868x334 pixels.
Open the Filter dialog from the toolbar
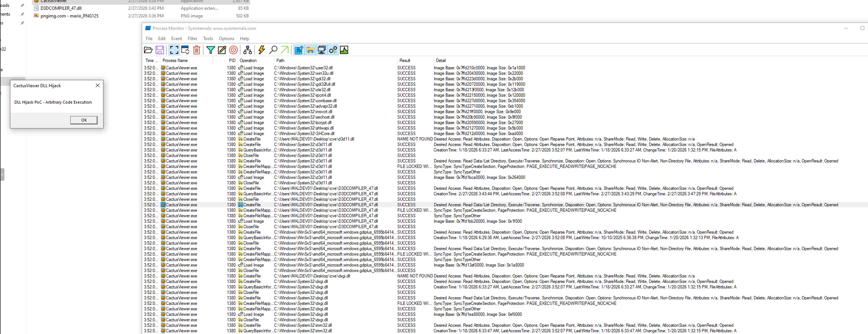coord(210,50)
